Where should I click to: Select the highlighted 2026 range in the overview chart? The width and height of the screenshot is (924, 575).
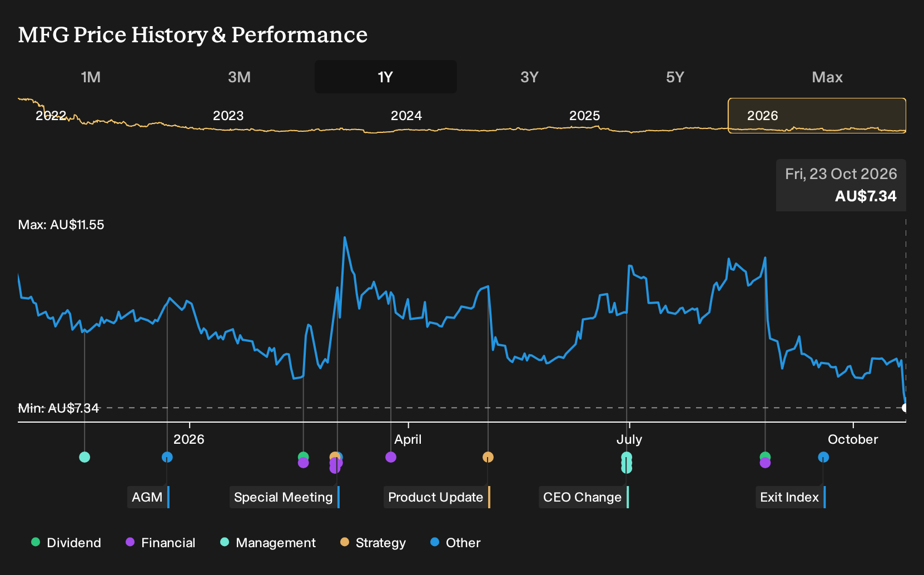click(x=817, y=116)
